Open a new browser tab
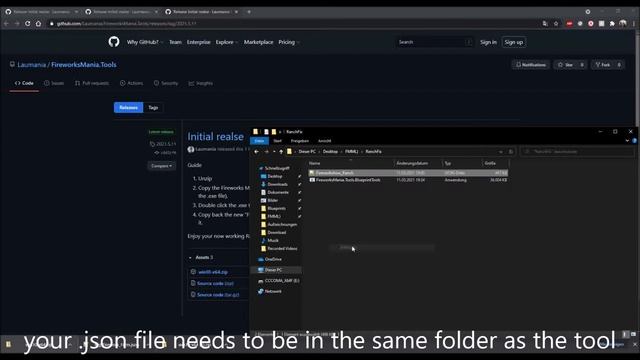640x360 pixels. pos(249,12)
